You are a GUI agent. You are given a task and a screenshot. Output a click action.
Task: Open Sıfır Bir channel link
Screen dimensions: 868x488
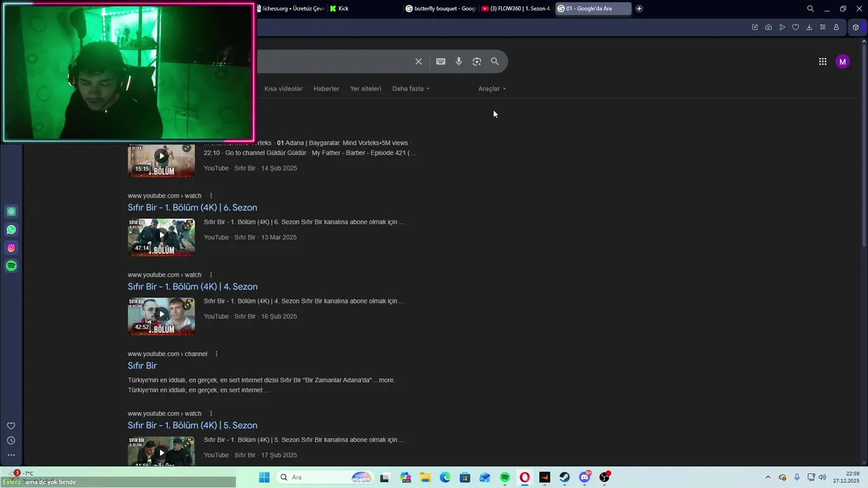142,366
